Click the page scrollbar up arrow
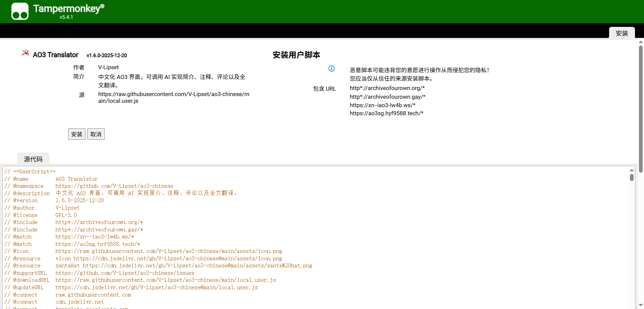Viewport: 644px width, 309px height. [x=641, y=42]
